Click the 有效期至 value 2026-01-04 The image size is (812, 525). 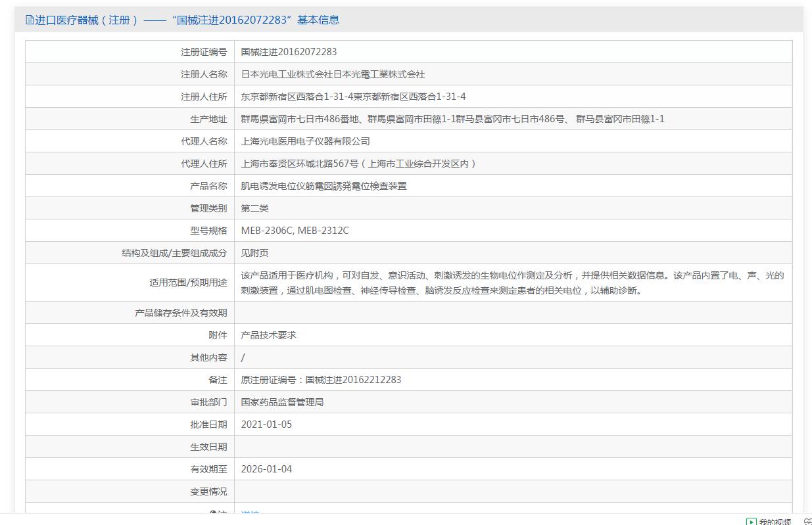[x=266, y=469]
